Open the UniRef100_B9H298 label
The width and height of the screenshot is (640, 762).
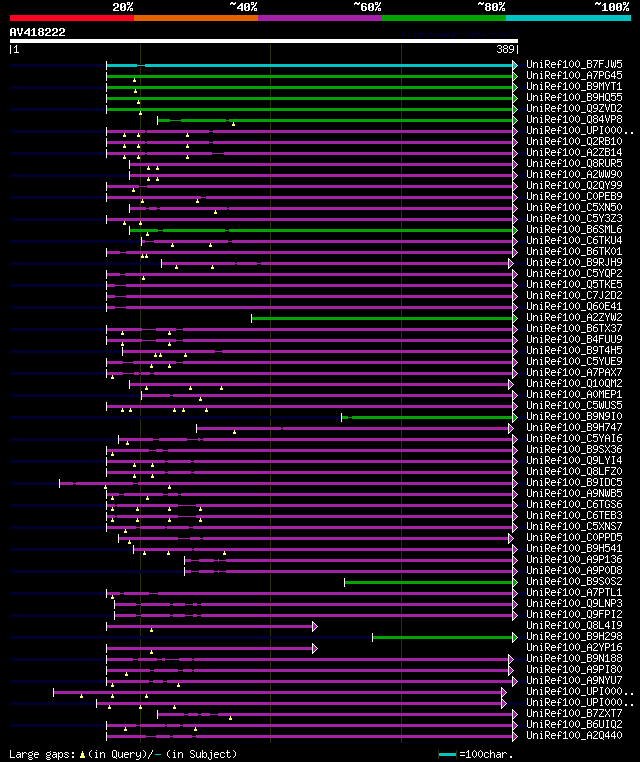[x=574, y=636]
